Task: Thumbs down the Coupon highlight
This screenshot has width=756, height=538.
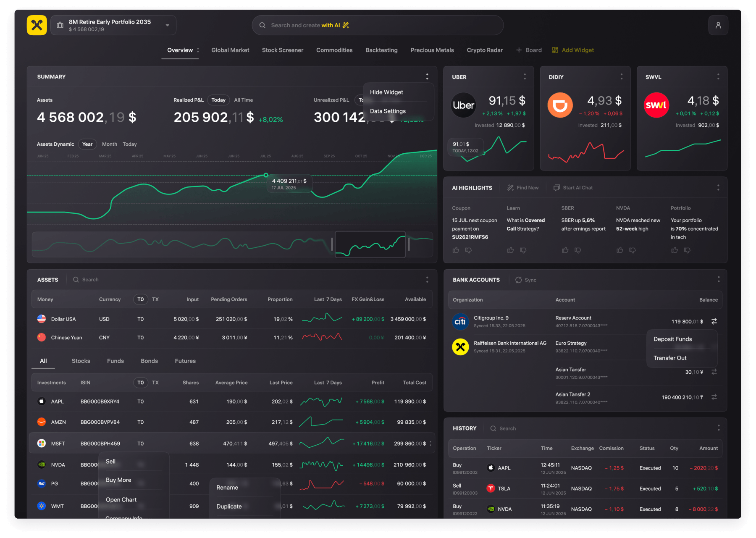Action: [x=468, y=250]
